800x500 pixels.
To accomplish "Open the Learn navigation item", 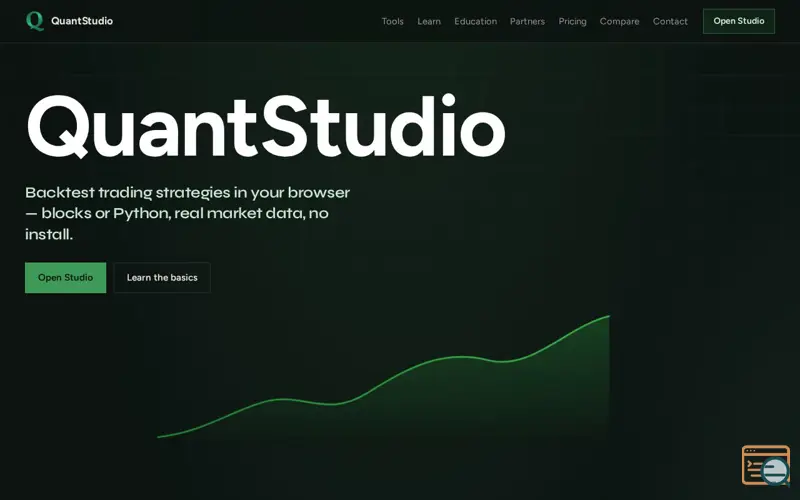I will 429,21.
